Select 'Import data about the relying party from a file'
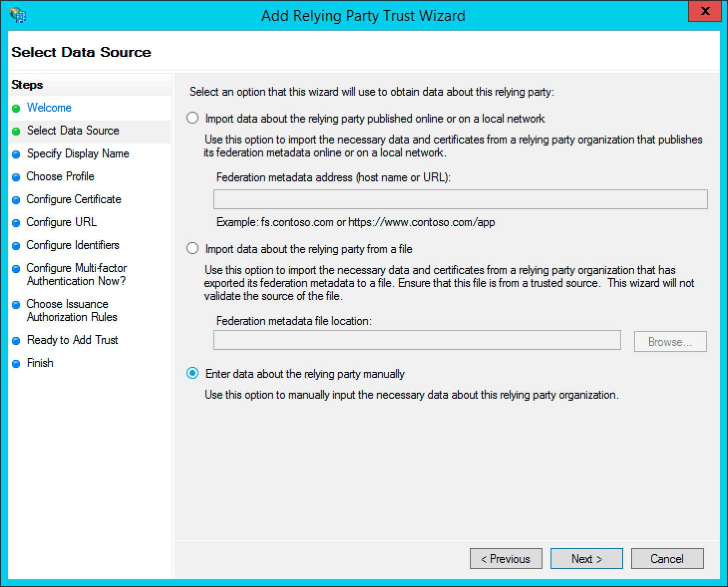 coord(192,249)
